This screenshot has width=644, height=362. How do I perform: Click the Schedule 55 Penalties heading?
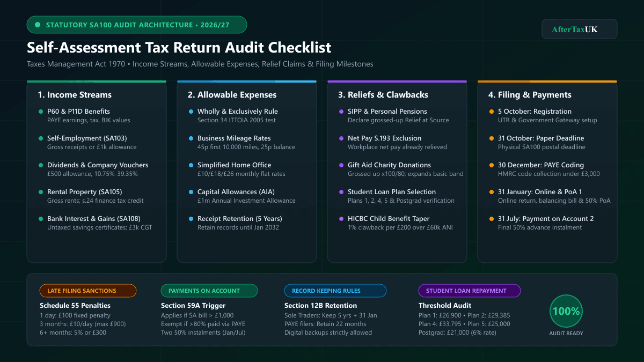click(75, 306)
